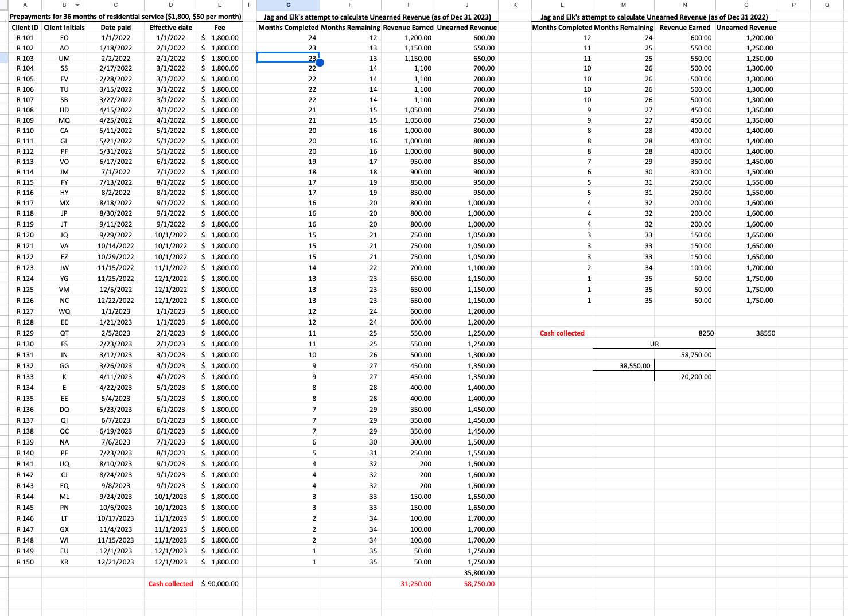Select column H header
This screenshot has height=616, width=848.
[x=351, y=5]
